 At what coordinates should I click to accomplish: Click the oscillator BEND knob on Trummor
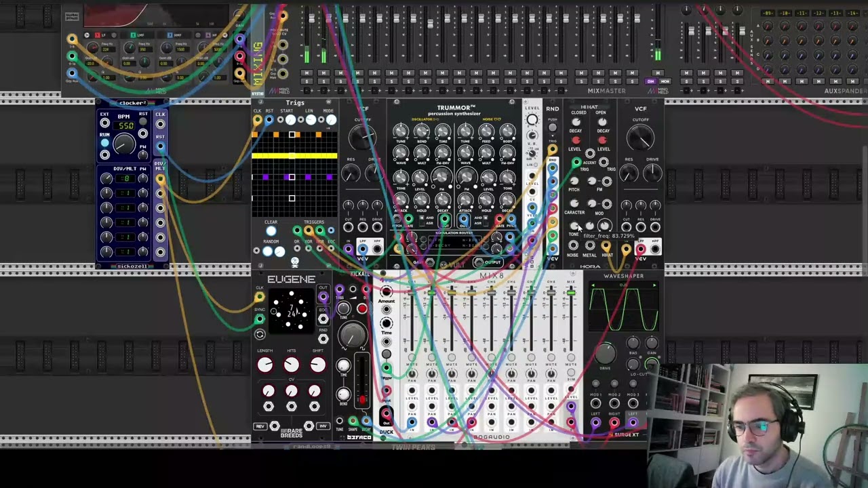(421, 131)
